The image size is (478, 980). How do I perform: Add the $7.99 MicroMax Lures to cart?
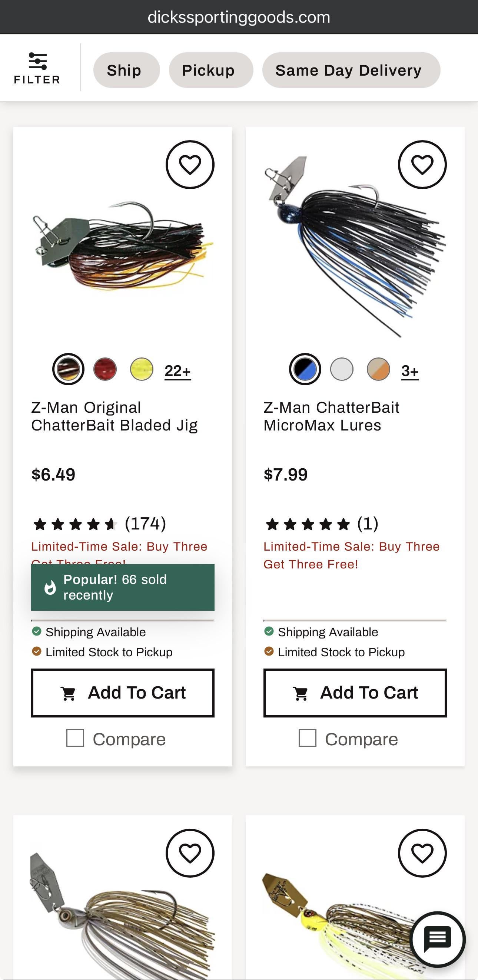(355, 693)
